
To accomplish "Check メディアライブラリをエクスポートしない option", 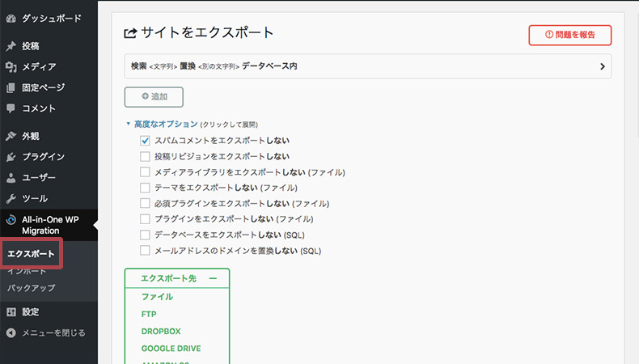I will [145, 172].
